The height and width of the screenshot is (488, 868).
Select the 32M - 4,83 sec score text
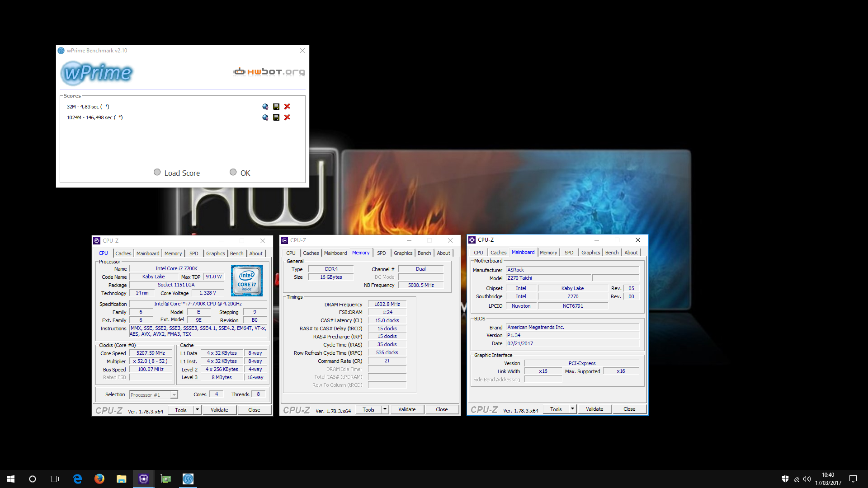tap(88, 107)
